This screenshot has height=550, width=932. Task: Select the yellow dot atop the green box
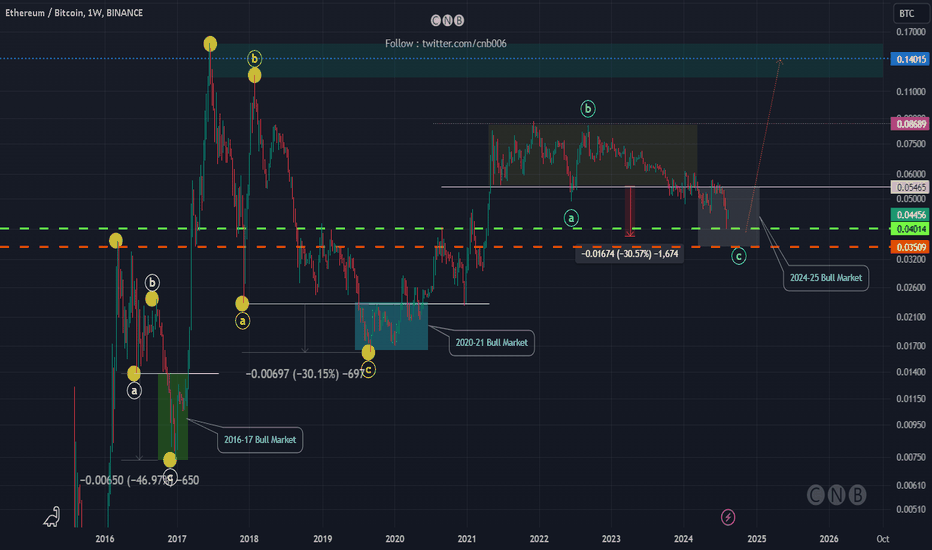click(x=169, y=460)
